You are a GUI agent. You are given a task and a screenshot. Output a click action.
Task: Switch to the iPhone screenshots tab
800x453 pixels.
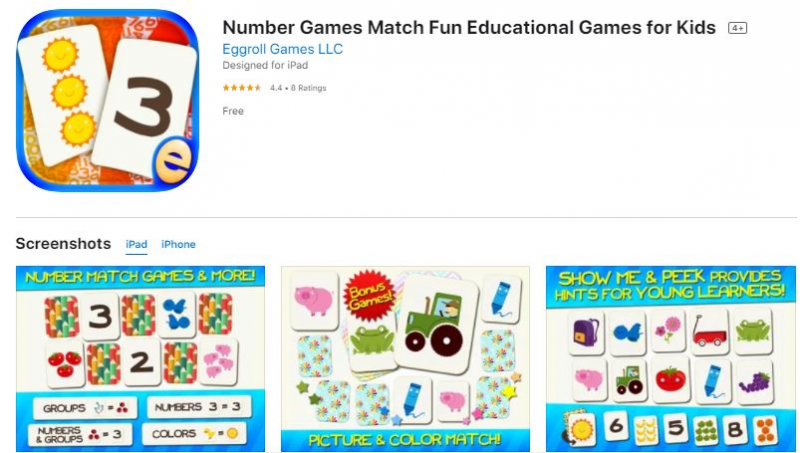coord(178,244)
